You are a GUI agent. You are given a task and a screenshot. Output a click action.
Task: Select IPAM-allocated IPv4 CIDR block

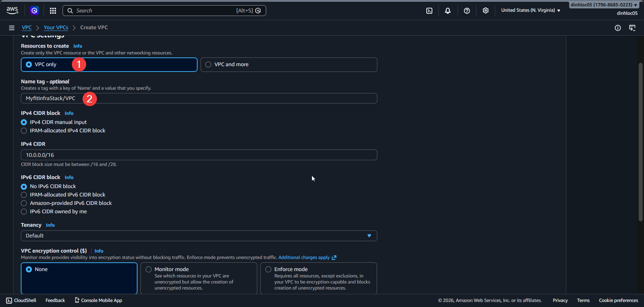(x=24, y=131)
